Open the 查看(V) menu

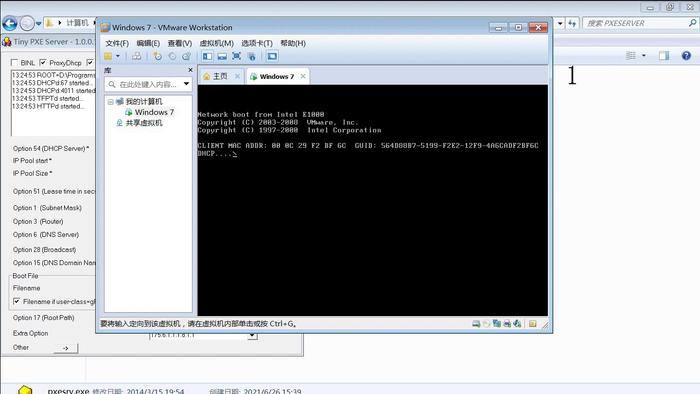tap(180, 43)
